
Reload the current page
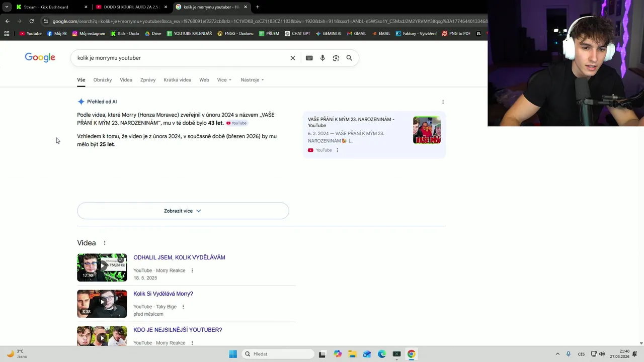pos(31,21)
